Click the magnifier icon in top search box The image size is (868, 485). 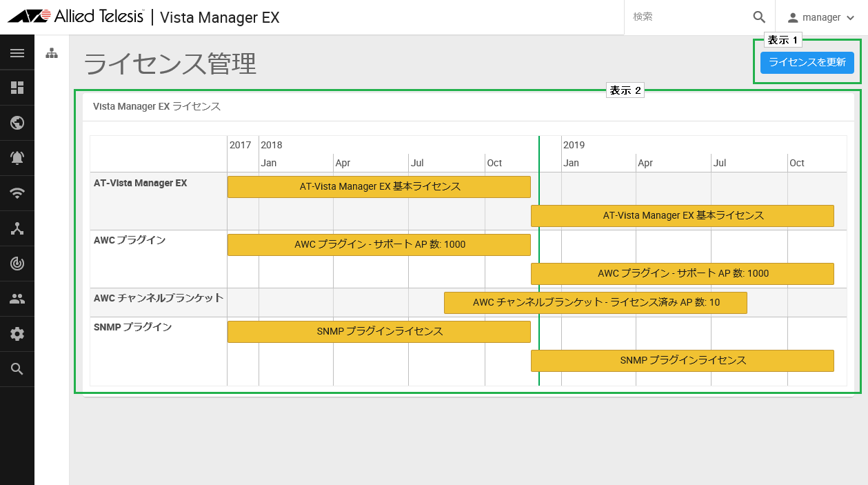(759, 17)
